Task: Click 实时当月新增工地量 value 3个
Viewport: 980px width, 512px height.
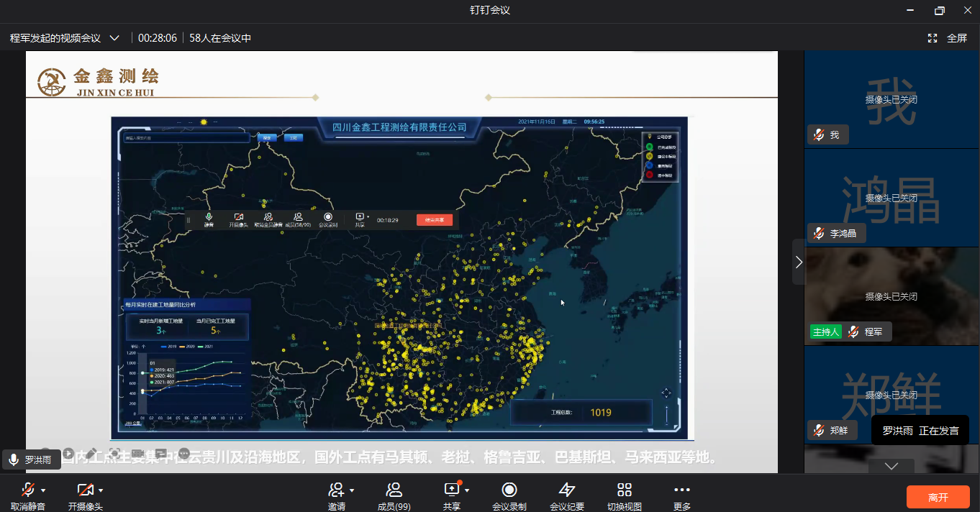Action: (x=160, y=331)
